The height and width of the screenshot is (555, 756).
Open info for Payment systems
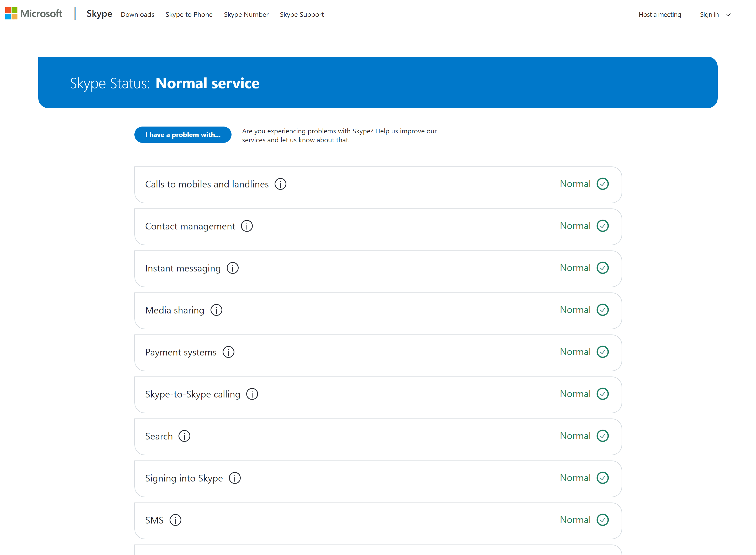(x=228, y=352)
